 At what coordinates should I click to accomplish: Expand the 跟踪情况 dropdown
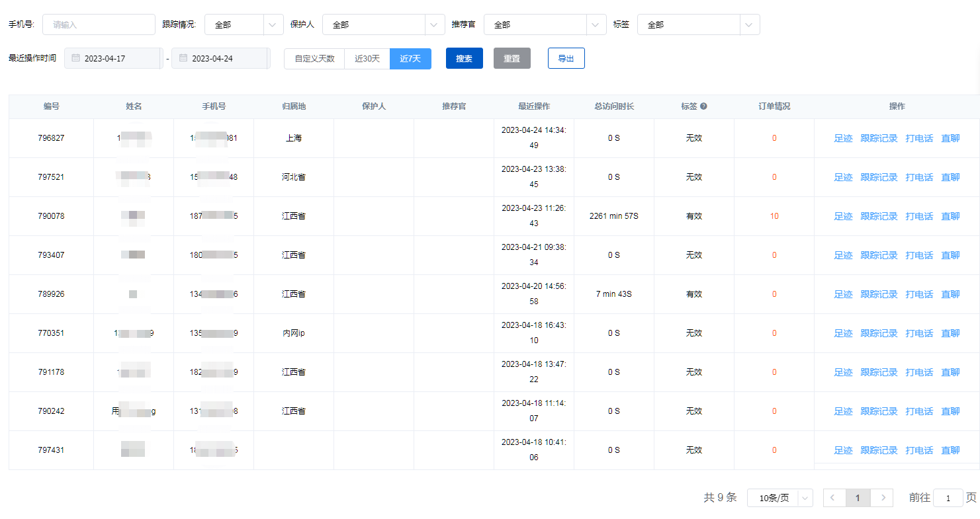tap(244, 24)
